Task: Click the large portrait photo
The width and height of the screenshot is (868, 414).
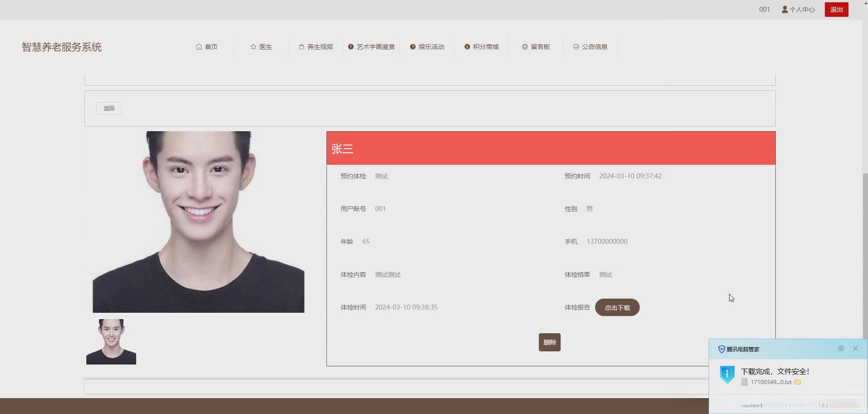Action: click(x=198, y=222)
